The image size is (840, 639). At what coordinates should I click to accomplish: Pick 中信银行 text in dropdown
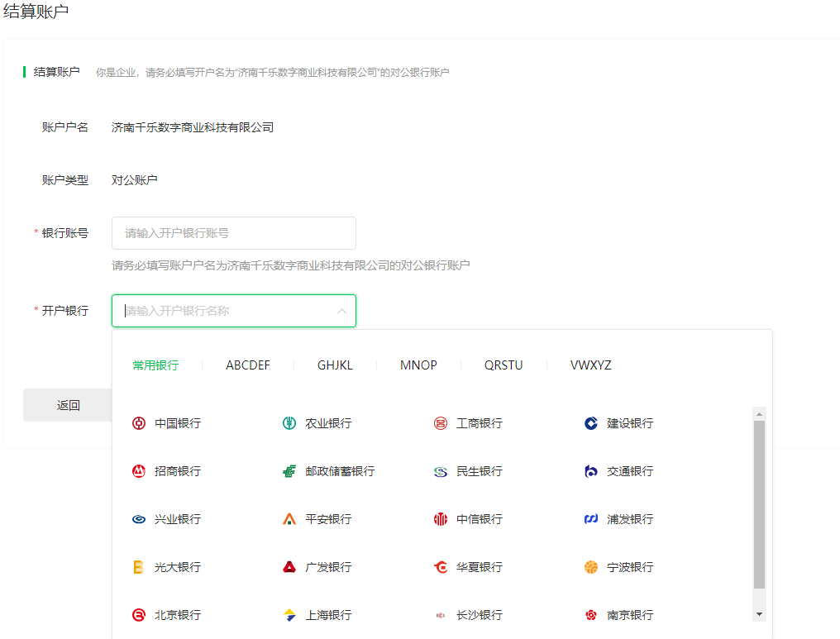(x=480, y=519)
